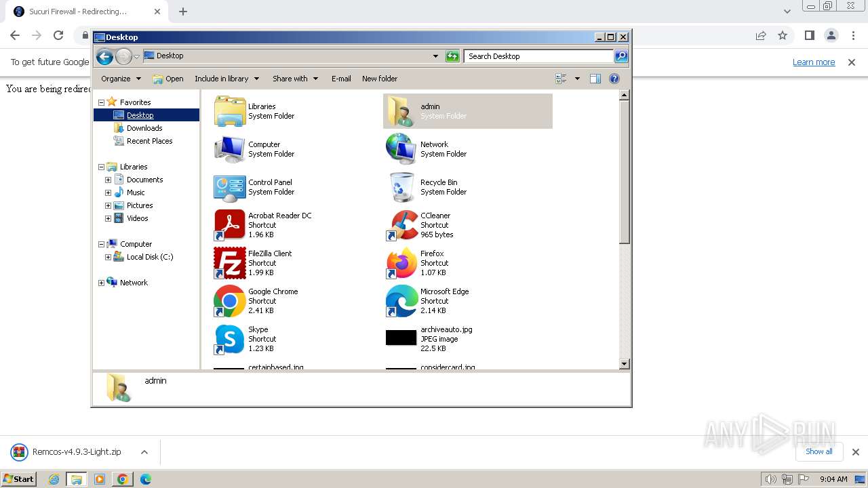868x488 pixels.
Task: Expand the Pictures library node
Action: click(x=108, y=205)
